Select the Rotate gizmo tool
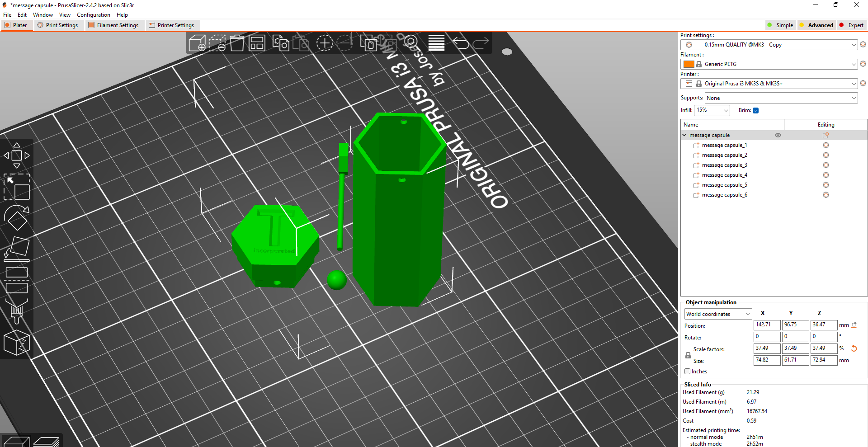 tap(17, 218)
